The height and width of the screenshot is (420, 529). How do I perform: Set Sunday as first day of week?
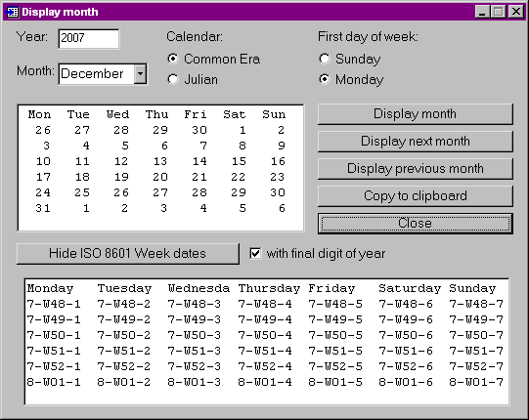click(325, 59)
